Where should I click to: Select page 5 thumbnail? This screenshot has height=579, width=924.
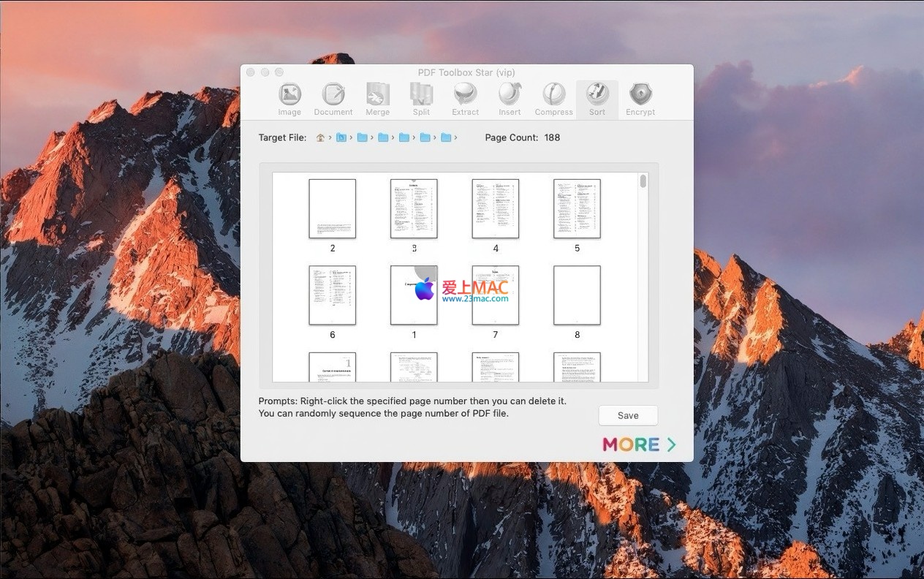(577, 208)
